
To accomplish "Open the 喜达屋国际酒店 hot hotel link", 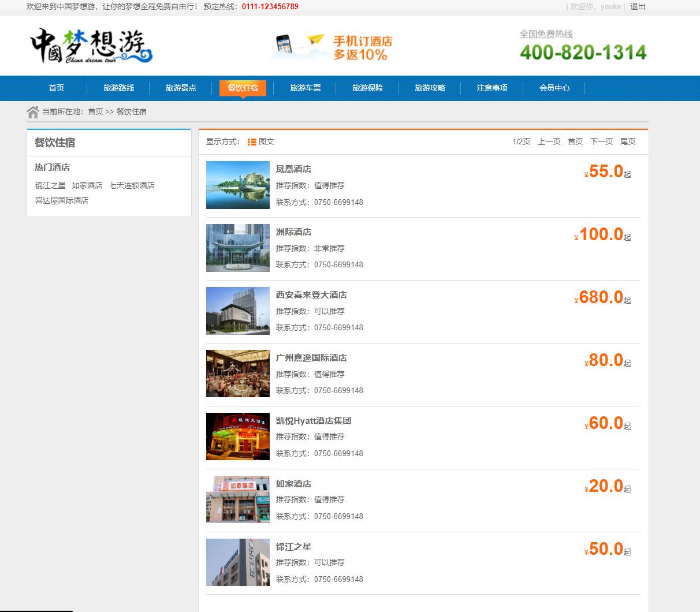I will (x=62, y=200).
